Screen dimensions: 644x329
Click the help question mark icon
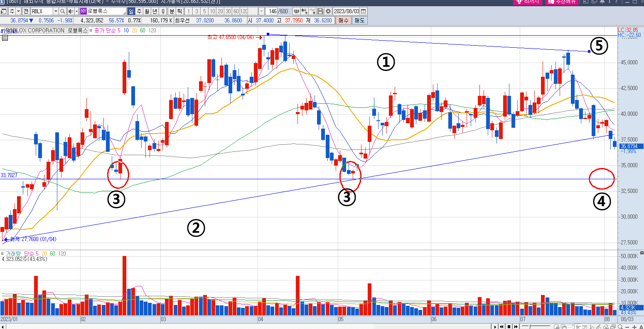tap(616, 2)
